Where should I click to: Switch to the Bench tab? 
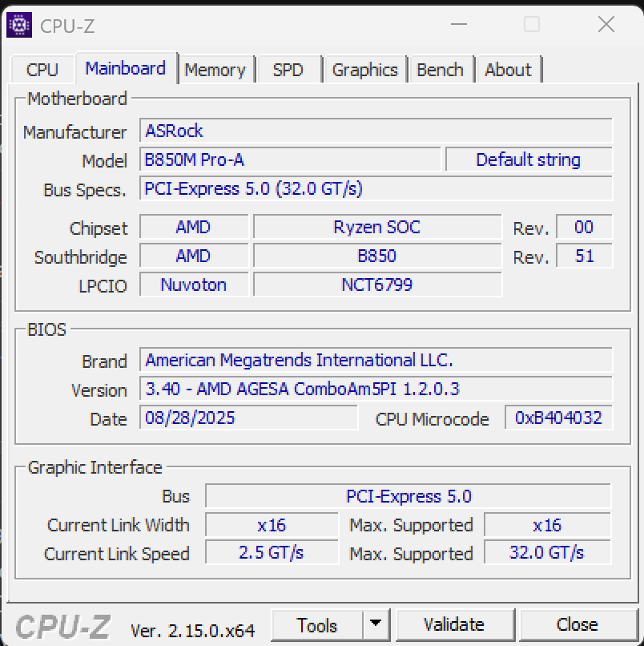[441, 70]
